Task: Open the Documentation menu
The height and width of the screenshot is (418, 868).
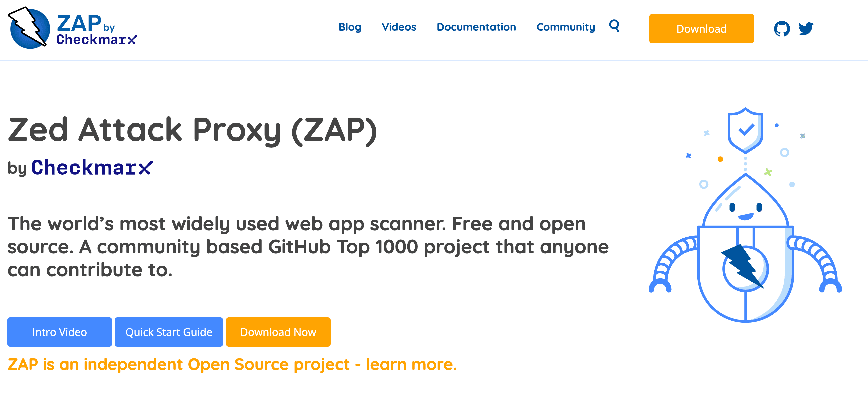Action: tap(476, 27)
